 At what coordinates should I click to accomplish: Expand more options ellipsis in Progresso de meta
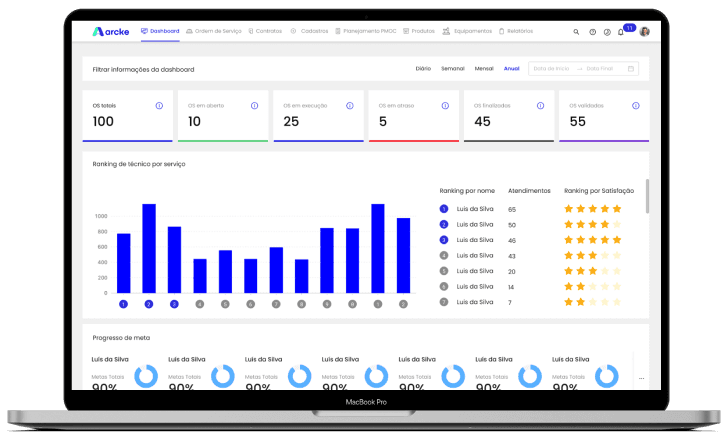641,378
